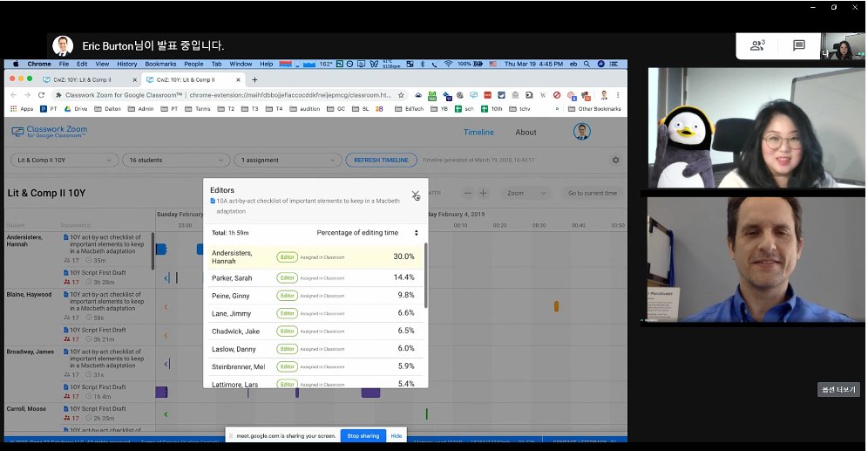Go to the Timeline page link
The width and height of the screenshot is (868, 451).
click(x=478, y=132)
